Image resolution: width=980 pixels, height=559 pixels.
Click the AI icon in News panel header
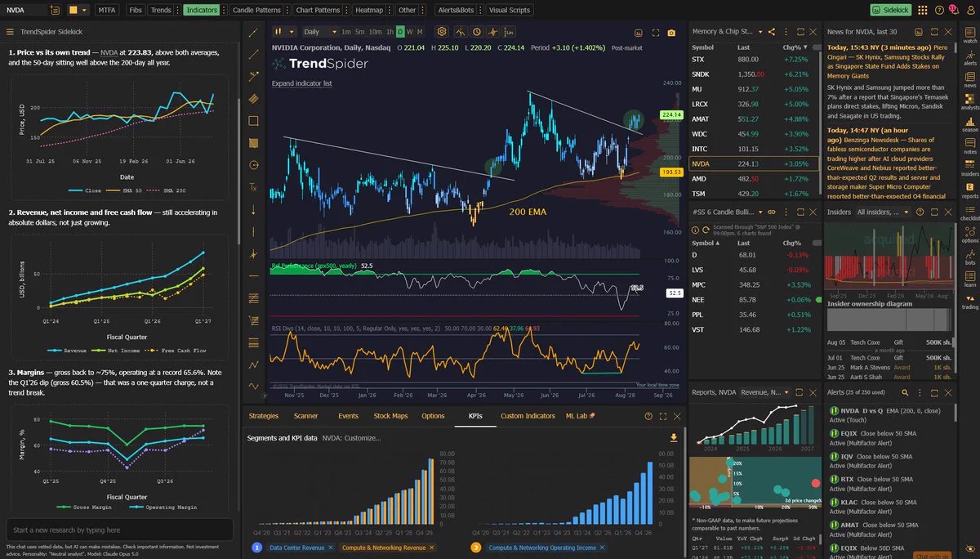click(x=920, y=32)
